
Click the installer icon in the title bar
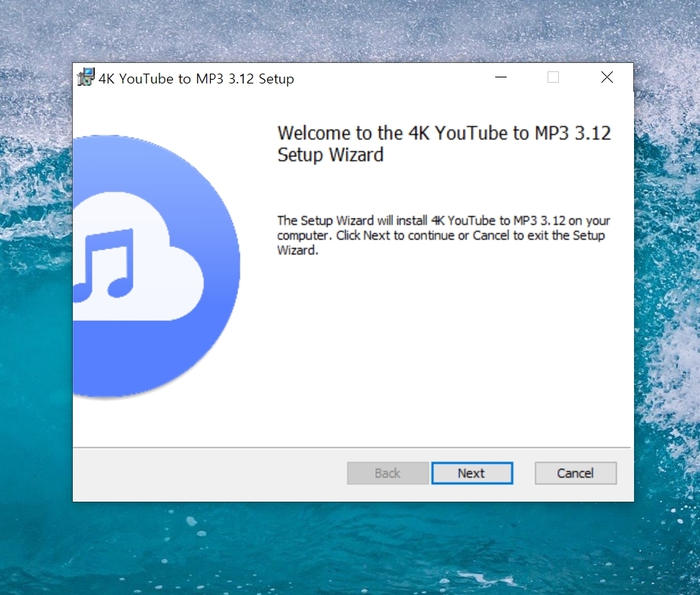[86, 77]
